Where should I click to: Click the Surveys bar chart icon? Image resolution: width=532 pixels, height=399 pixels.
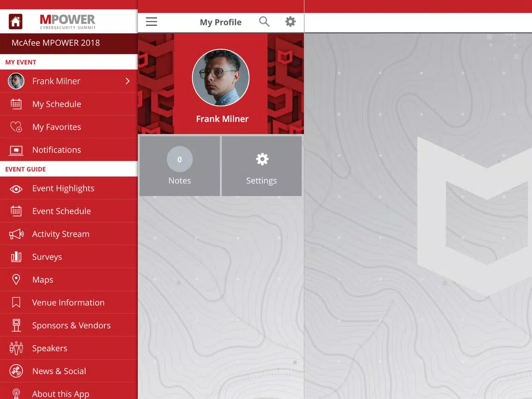16,257
